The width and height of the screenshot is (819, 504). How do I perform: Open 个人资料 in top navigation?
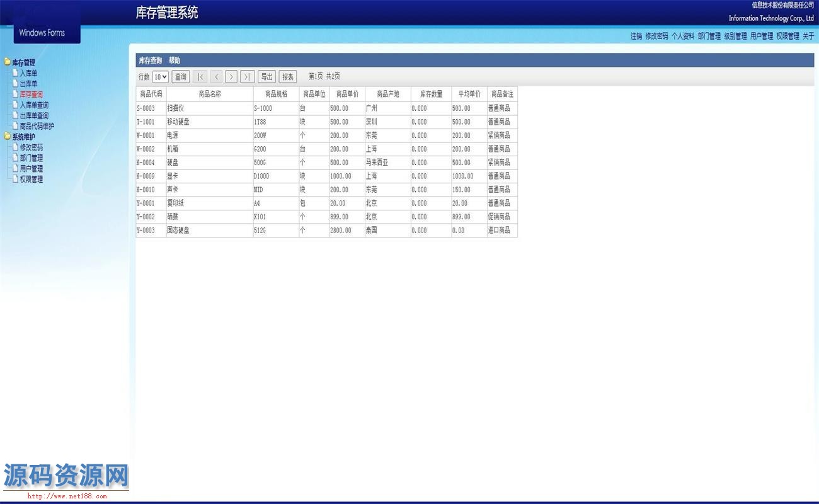[x=683, y=37]
